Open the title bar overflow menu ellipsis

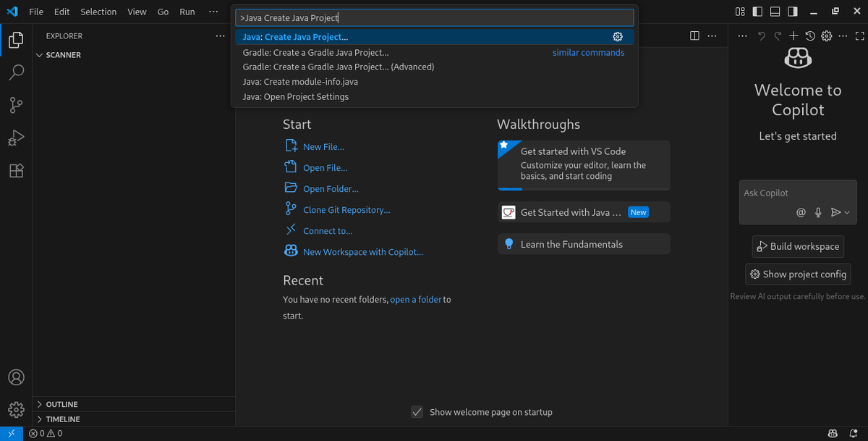click(213, 12)
